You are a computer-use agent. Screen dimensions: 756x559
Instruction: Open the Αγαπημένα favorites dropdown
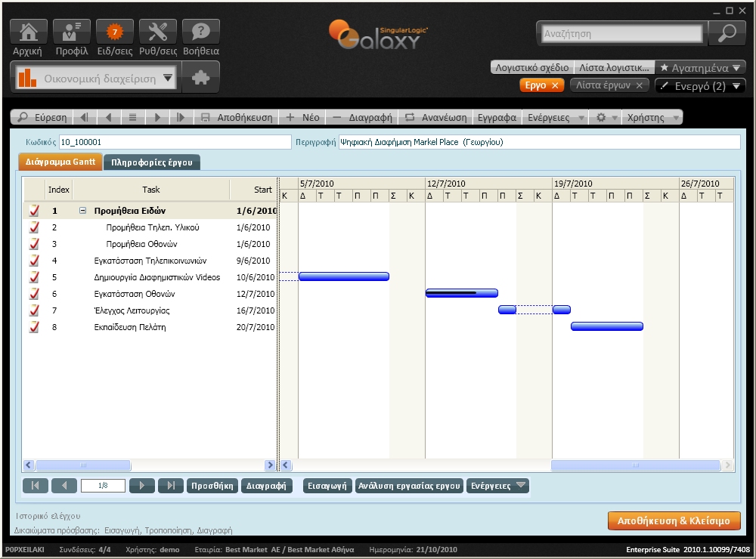[699, 68]
